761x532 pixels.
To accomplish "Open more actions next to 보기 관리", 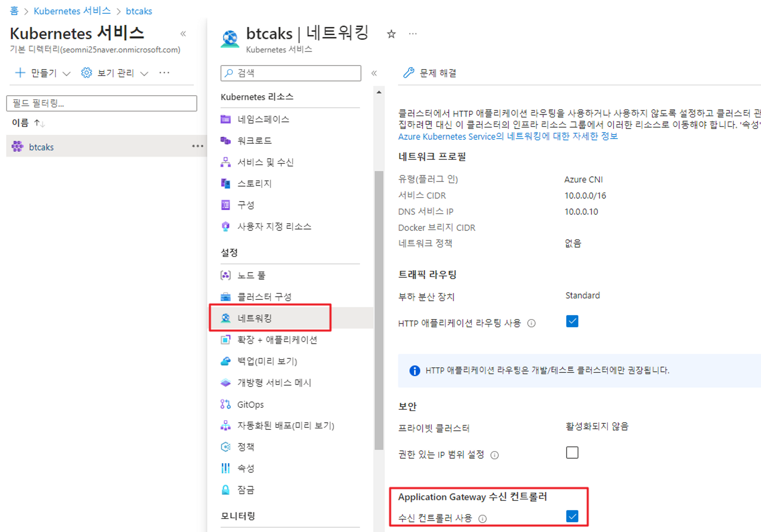I will [164, 73].
